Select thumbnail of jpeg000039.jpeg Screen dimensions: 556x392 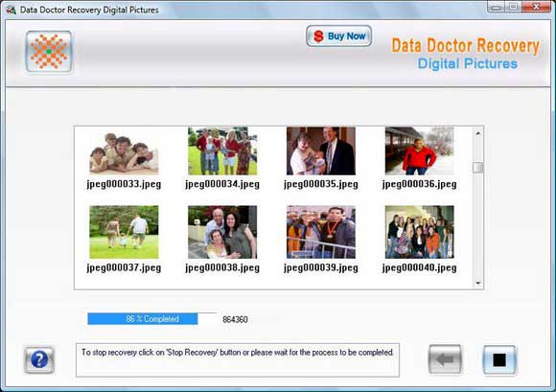click(321, 232)
